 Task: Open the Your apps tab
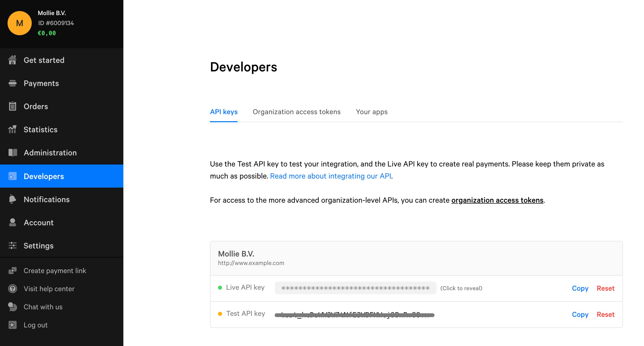coord(372,112)
